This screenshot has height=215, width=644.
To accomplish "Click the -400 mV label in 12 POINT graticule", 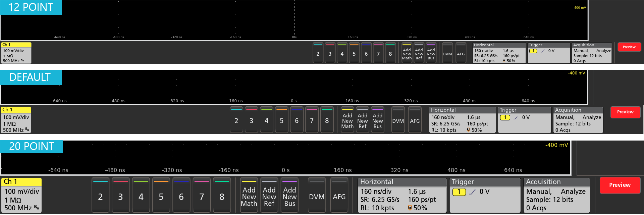I will pos(580,7).
